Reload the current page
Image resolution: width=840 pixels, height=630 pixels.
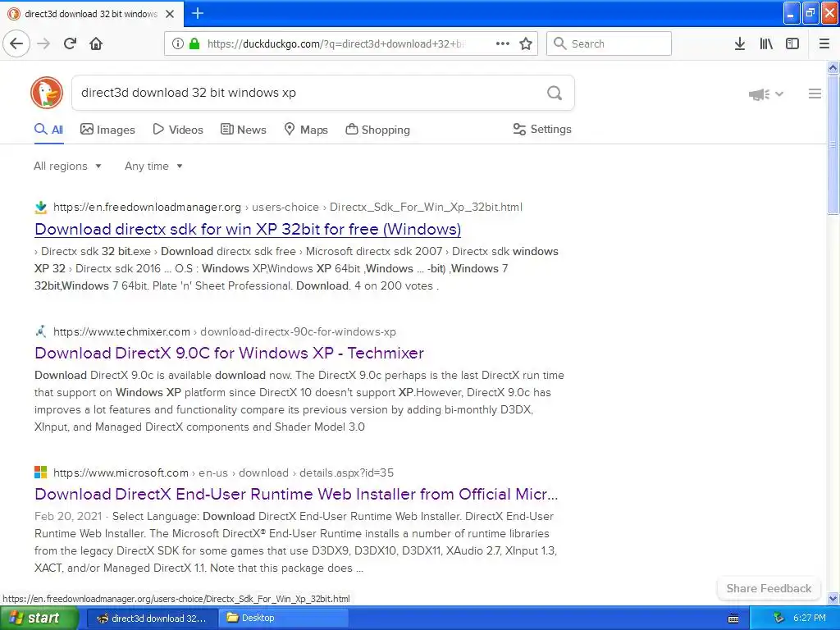pos(70,43)
